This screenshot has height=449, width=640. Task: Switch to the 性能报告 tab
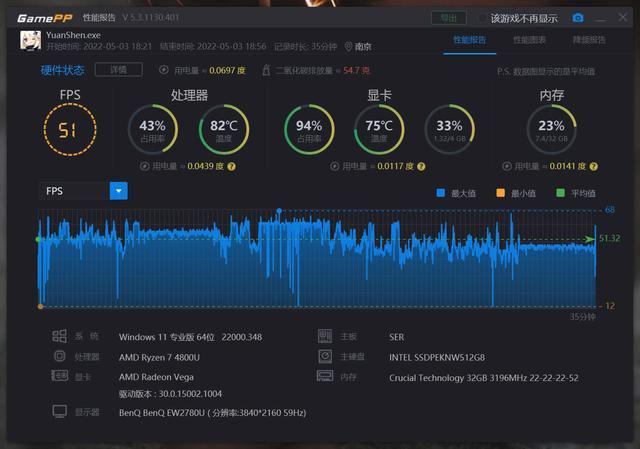pyautogui.click(x=469, y=40)
